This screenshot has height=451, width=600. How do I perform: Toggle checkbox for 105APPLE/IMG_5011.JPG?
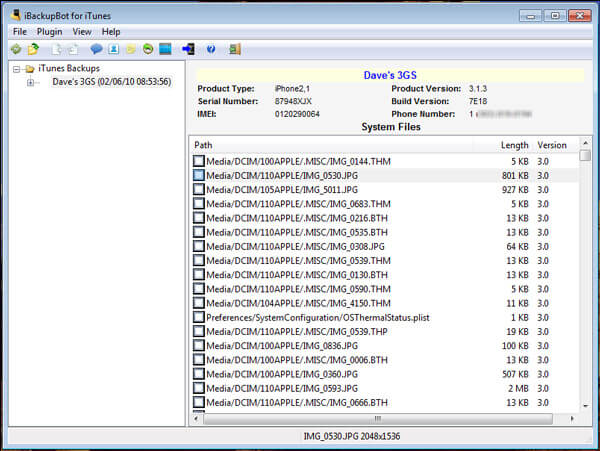199,189
